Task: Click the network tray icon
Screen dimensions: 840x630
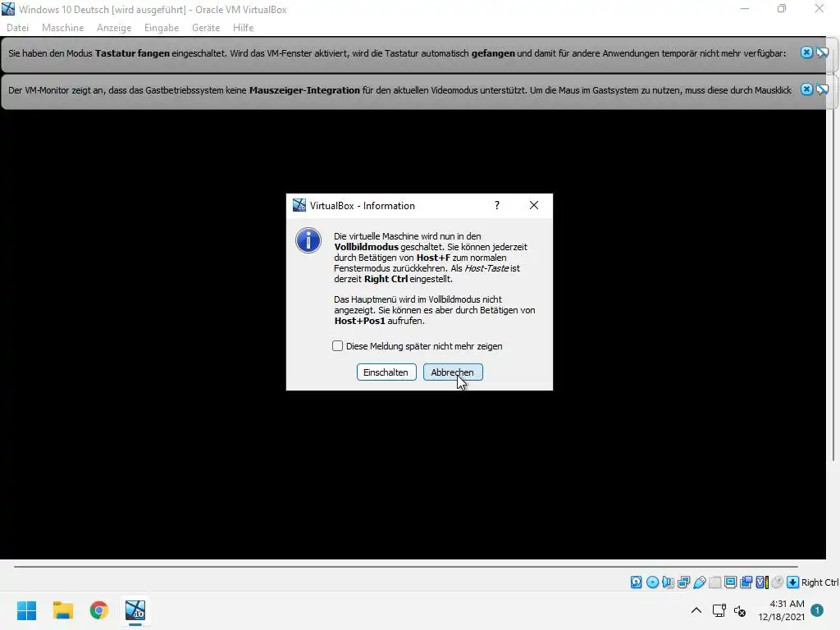Action: coord(719,610)
